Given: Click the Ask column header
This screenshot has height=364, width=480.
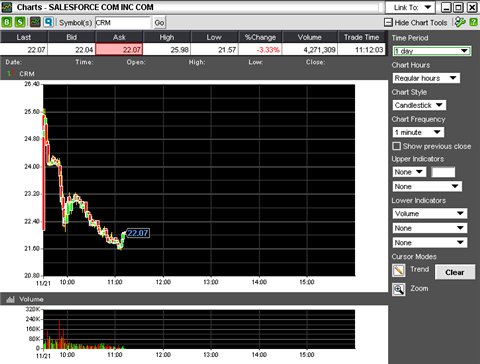Looking at the screenshot, I should [119, 37].
